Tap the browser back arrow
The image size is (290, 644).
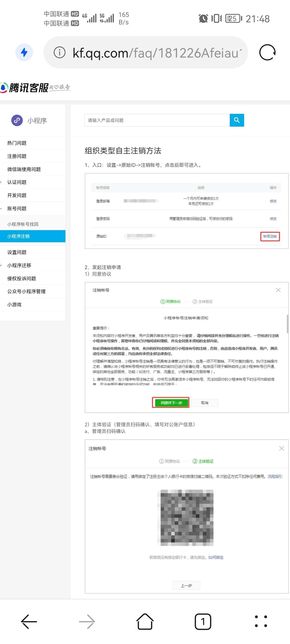pos(29,621)
